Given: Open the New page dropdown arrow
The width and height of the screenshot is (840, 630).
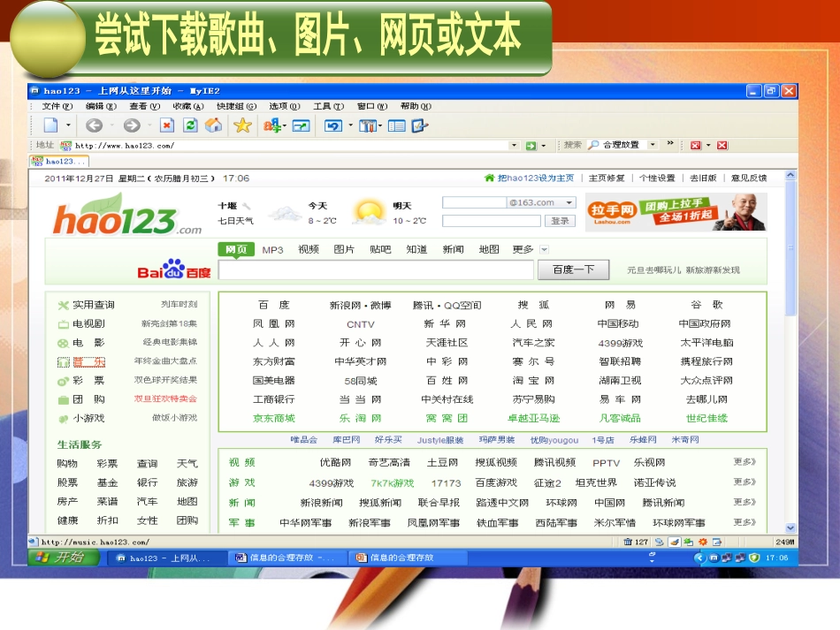Looking at the screenshot, I should (68, 125).
